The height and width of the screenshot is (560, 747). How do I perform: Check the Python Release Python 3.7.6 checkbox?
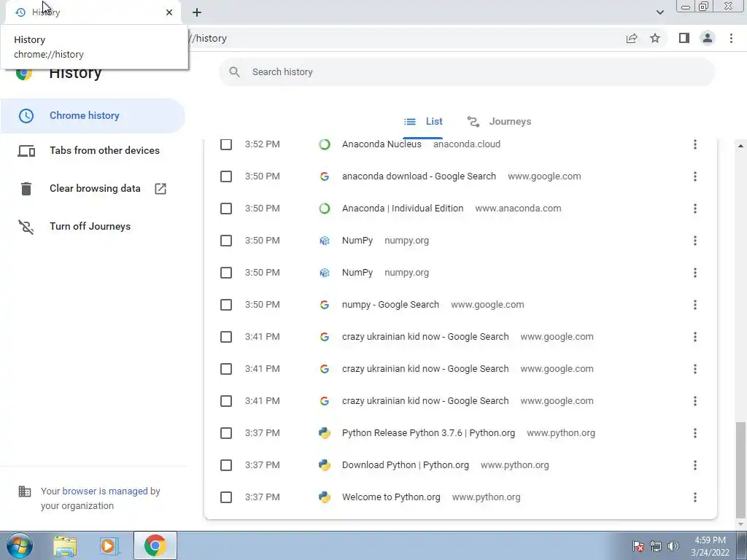226,433
